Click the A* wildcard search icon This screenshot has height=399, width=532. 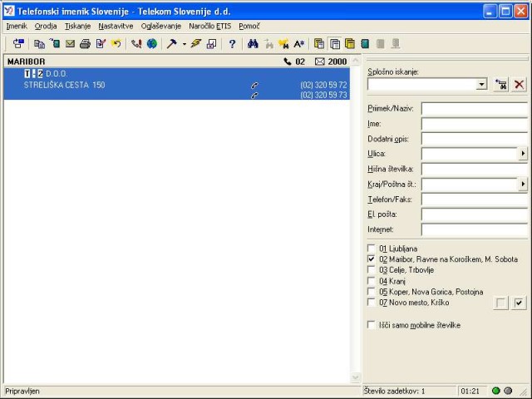299,43
